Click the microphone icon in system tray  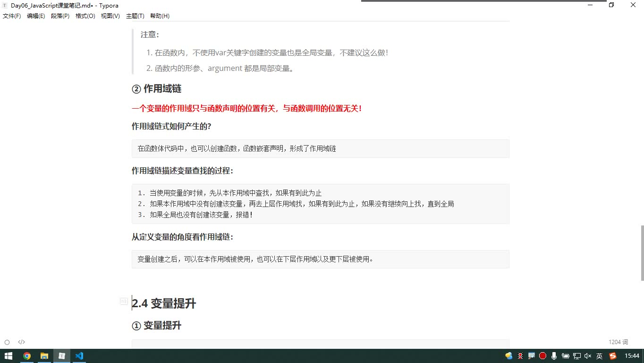pos(554,356)
